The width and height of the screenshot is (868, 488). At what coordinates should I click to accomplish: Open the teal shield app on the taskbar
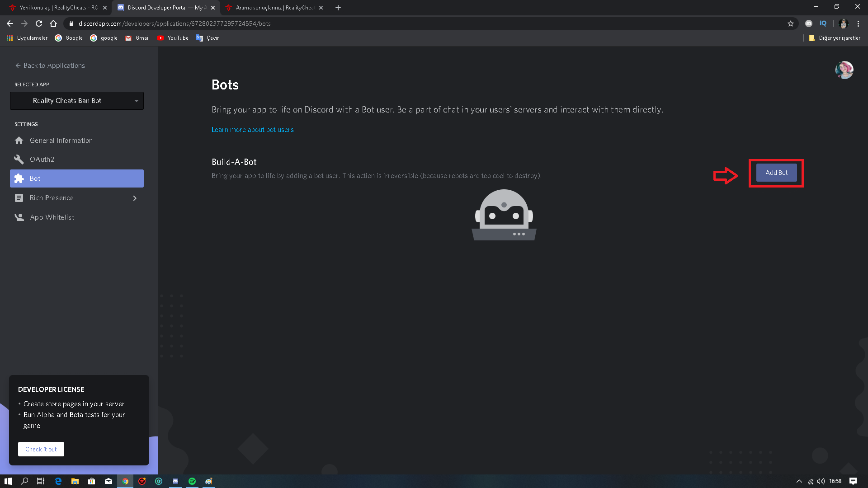click(159, 481)
